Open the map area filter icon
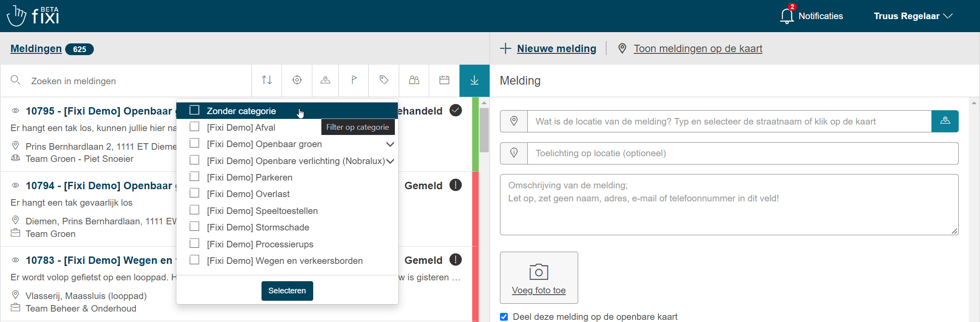 point(325,80)
